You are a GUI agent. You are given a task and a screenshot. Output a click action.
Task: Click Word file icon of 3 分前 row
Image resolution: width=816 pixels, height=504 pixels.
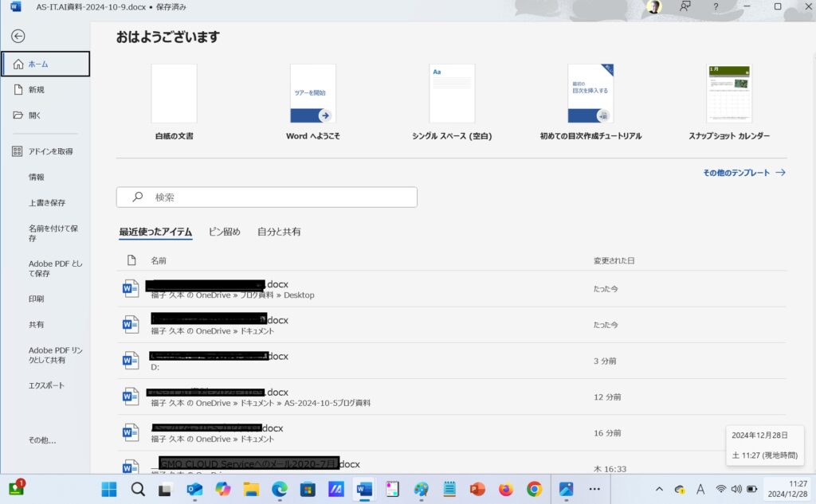coord(130,360)
